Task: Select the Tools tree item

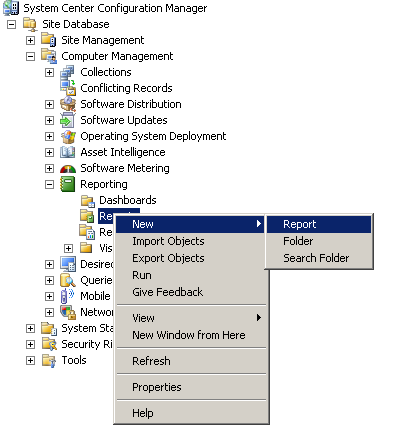Action: pos(74,360)
